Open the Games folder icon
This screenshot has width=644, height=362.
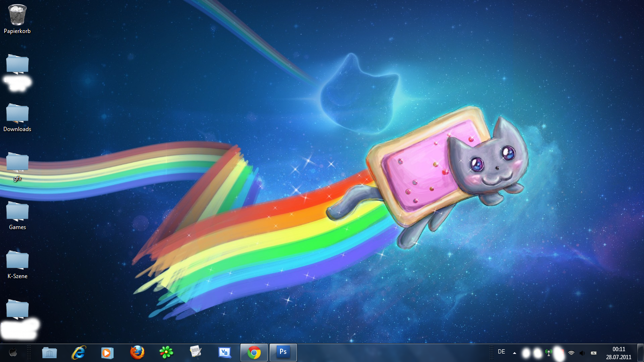point(17,211)
